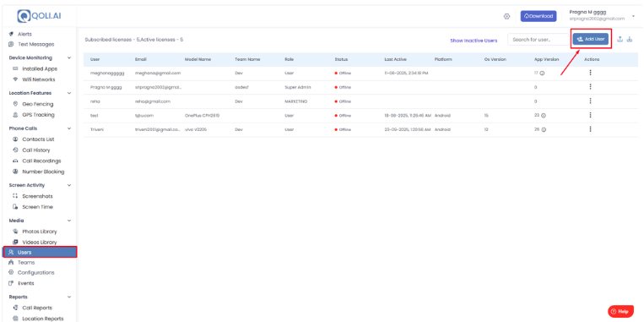This screenshot has height=322, width=644.
Task: Open the settings gear icon in header
Action: [506, 16]
